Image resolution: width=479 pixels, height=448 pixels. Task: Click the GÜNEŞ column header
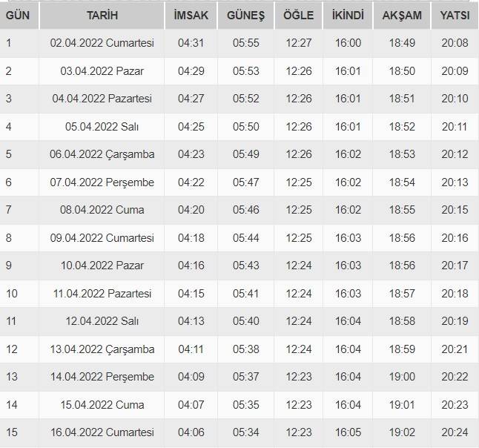[x=246, y=15]
